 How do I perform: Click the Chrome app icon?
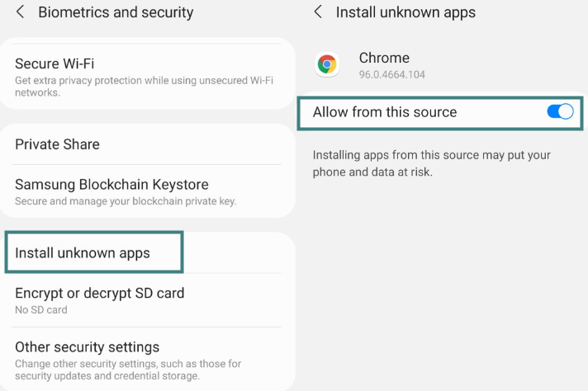click(328, 64)
